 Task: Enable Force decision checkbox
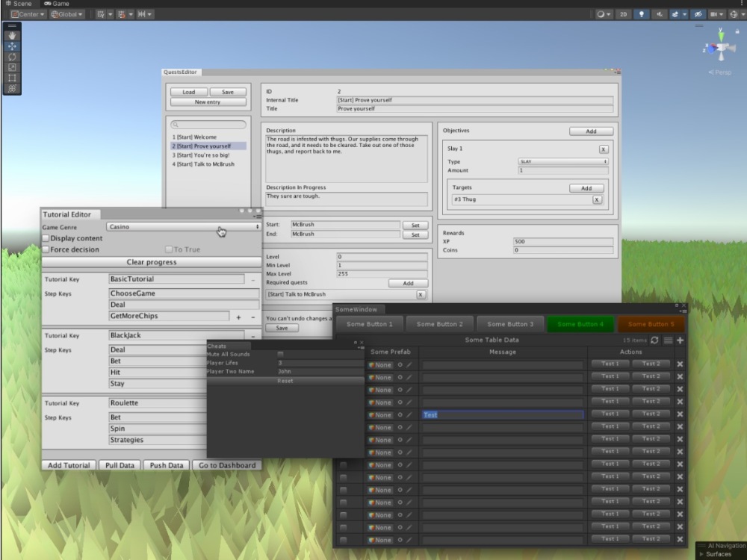pyautogui.click(x=46, y=249)
